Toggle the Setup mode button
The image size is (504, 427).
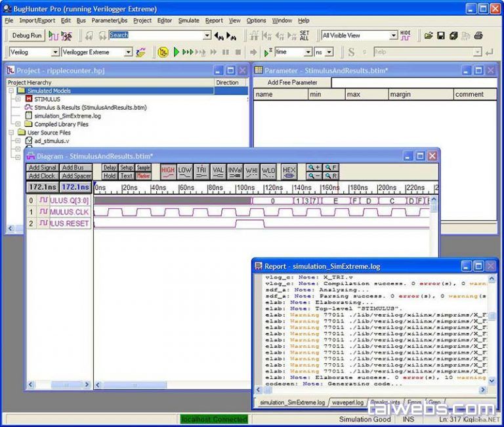(127, 168)
